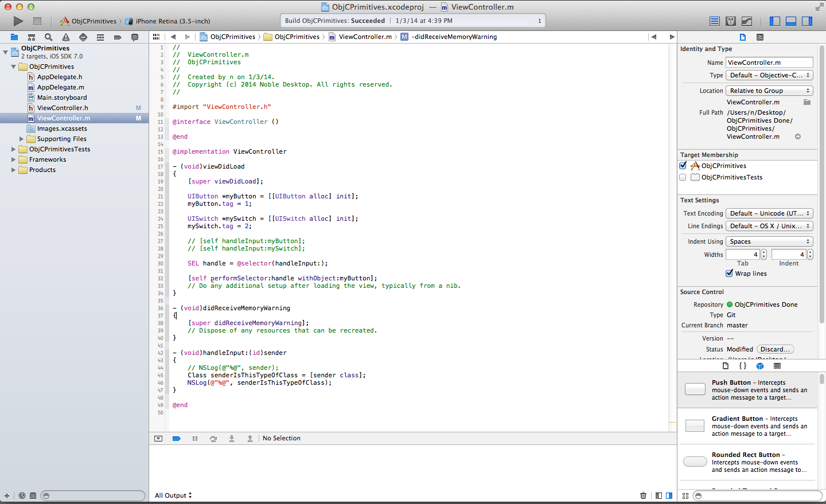Screen dimensions: 826x504
Task: Uncheck ObjCPrimitives target membership
Action: tap(683, 166)
